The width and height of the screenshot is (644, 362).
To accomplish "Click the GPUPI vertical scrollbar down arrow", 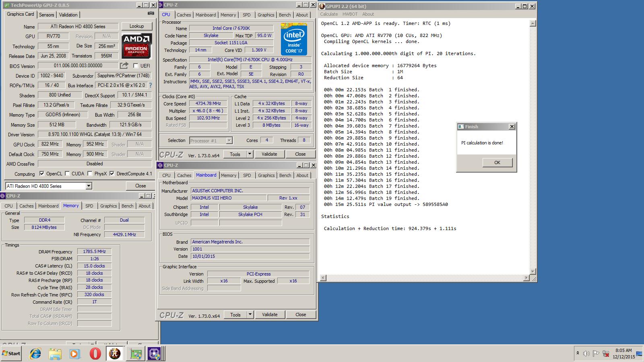I will tap(533, 271).
